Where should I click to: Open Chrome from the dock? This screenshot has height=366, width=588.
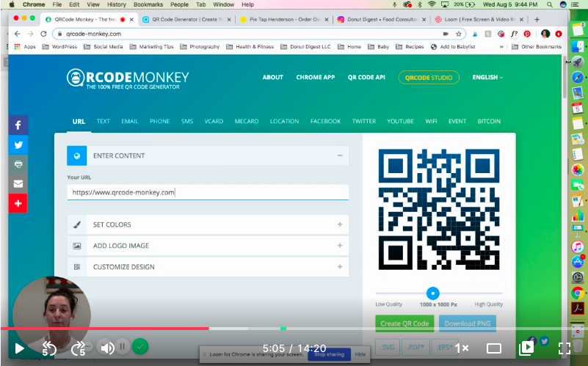pos(578,293)
